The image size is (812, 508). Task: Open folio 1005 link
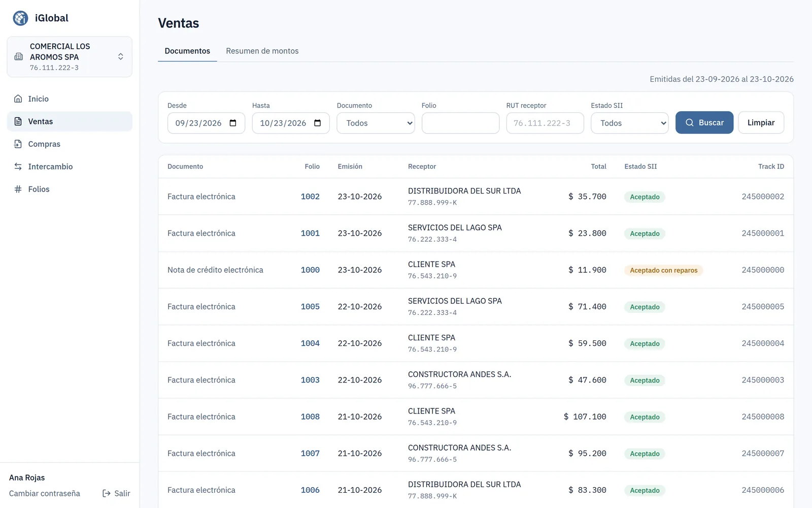coord(310,306)
